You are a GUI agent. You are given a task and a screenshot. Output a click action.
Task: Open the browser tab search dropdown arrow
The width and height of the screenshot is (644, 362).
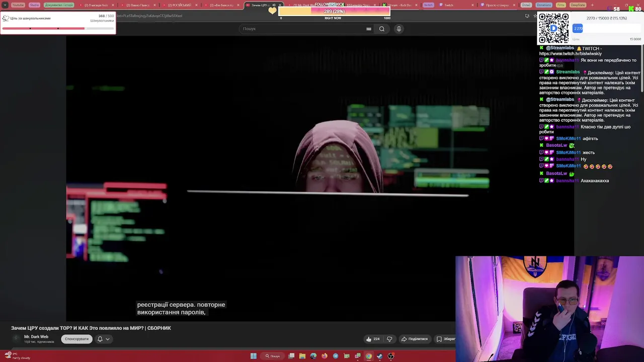(5, 5)
